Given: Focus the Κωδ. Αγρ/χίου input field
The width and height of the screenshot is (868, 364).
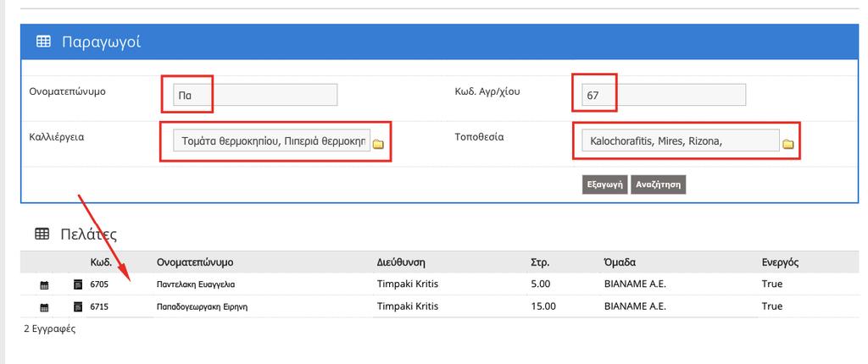Looking at the screenshot, I should coord(664,95).
